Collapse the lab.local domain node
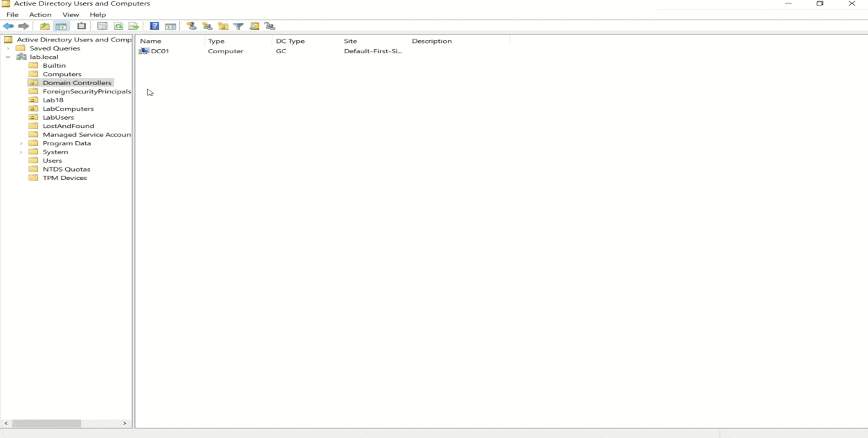This screenshot has width=868, height=438. tap(8, 57)
